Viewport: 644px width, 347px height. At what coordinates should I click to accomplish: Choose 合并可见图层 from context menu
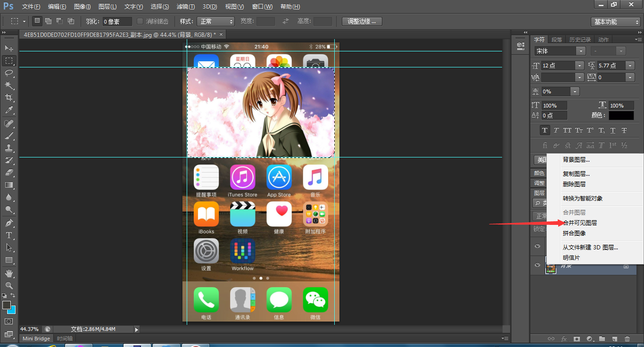click(580, 223)
